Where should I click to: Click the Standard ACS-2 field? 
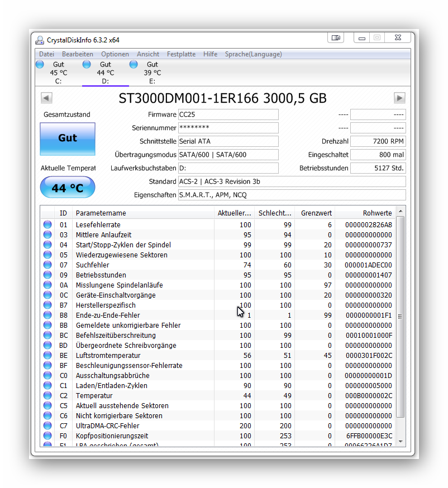tap(292, 181)
